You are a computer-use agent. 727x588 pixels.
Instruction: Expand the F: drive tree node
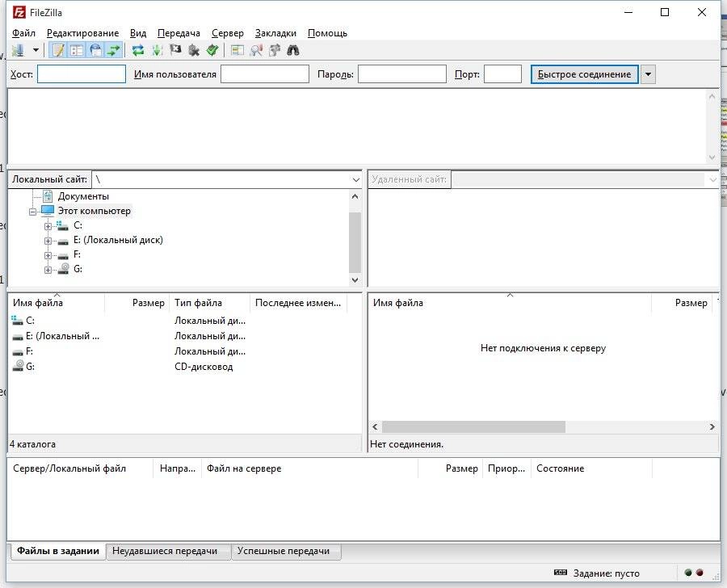click(x=48, y=255)
